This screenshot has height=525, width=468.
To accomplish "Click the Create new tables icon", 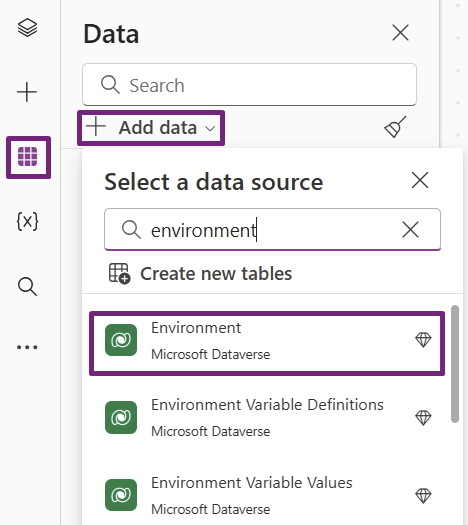I will pos(120,274).
